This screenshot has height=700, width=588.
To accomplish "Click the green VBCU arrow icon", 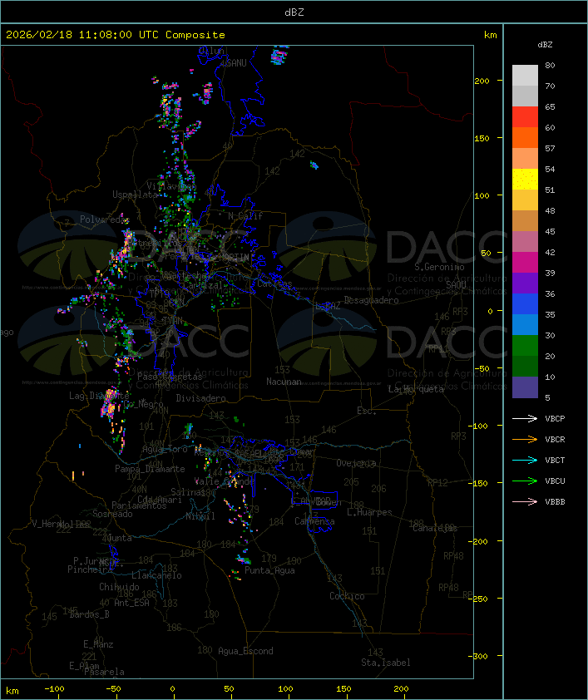I will tap(525, 481).
